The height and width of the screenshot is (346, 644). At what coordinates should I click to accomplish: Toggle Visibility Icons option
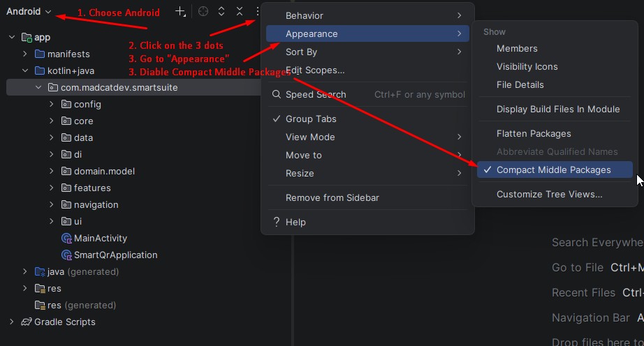click(x=555, y=66)
